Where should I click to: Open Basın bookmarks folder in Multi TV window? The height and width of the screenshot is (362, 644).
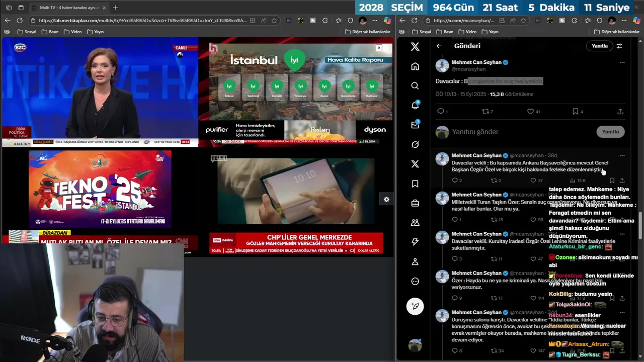coord(50,32)
